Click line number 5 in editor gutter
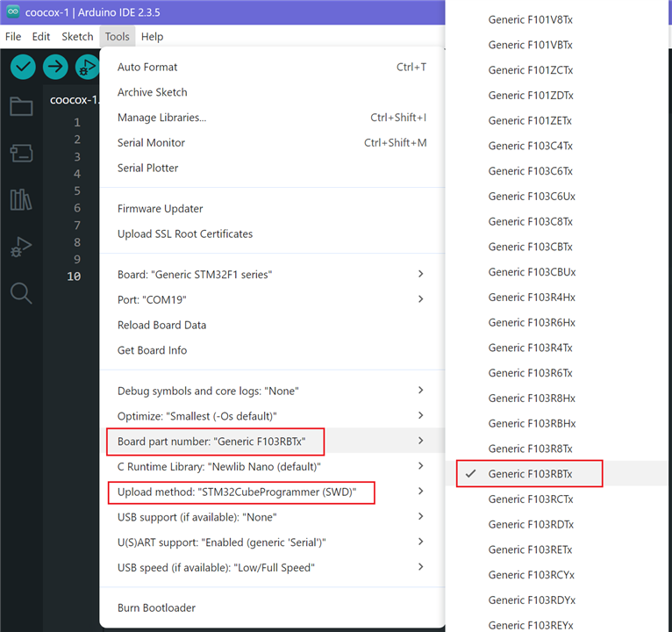This screenshot has width=672, height=632. pos(77,190)
